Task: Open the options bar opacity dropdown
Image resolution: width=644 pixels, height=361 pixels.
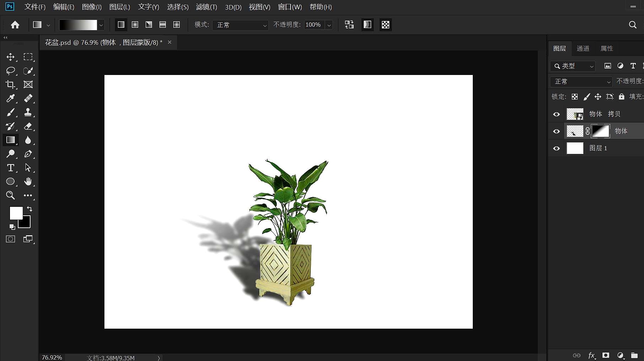Action: 329,25
